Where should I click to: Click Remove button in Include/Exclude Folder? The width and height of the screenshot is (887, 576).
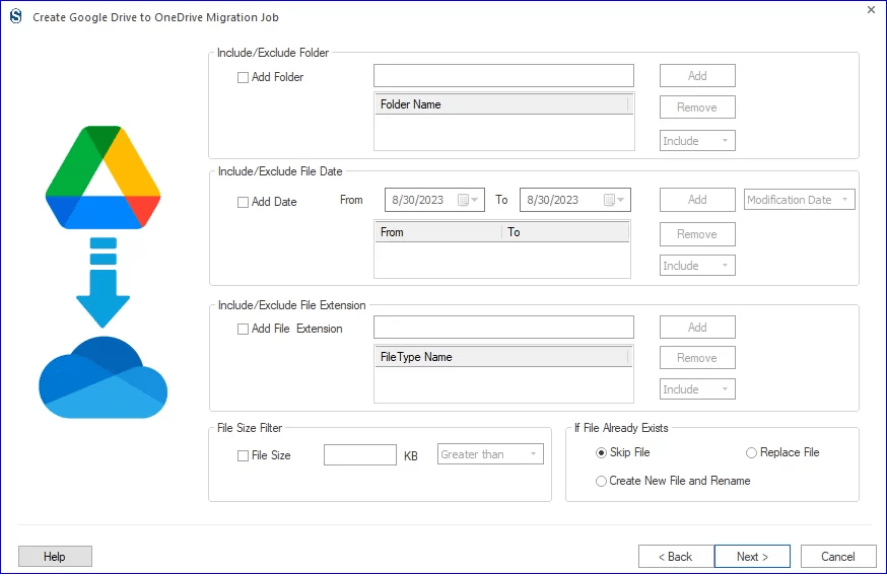[697, 108]
